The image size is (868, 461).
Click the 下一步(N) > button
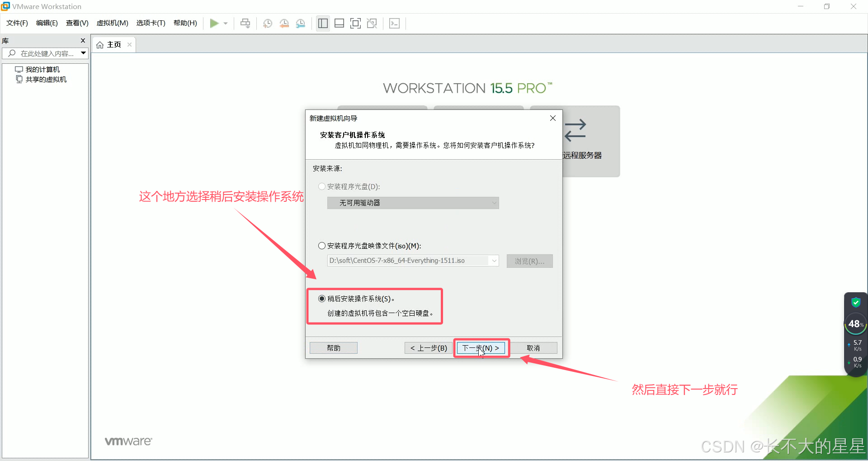coord(481,348)
